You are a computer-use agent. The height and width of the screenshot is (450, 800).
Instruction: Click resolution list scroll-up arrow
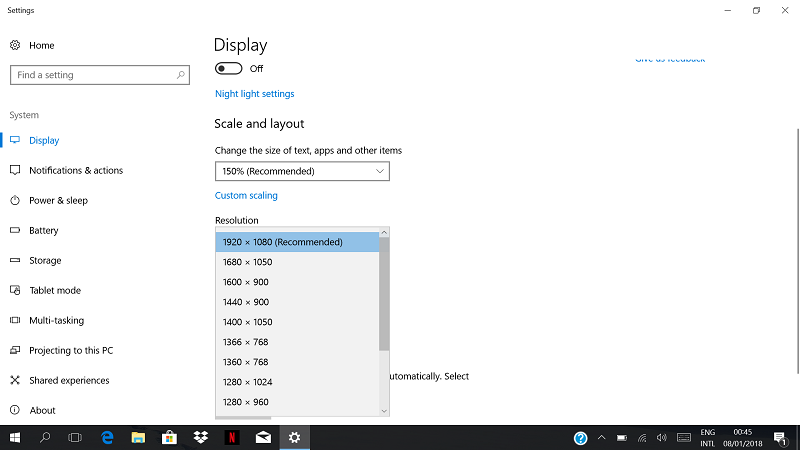click(x=384, y=232)
